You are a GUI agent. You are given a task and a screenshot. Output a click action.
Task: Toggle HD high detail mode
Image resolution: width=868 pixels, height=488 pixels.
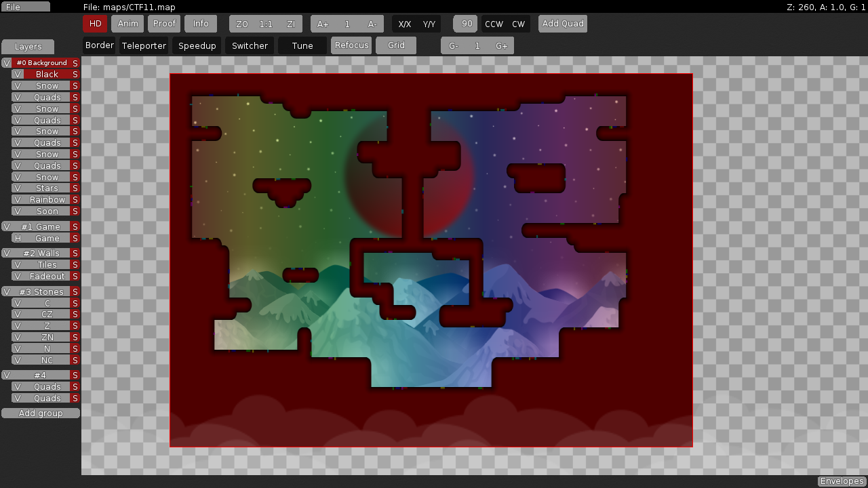[x=95, y=24]
